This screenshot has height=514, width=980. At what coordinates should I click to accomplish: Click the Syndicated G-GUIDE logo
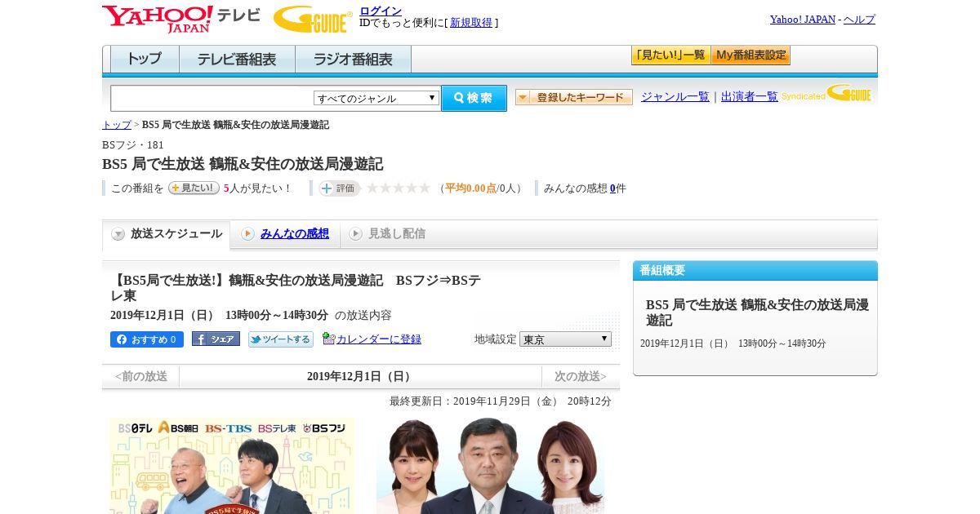coord(826,94)
